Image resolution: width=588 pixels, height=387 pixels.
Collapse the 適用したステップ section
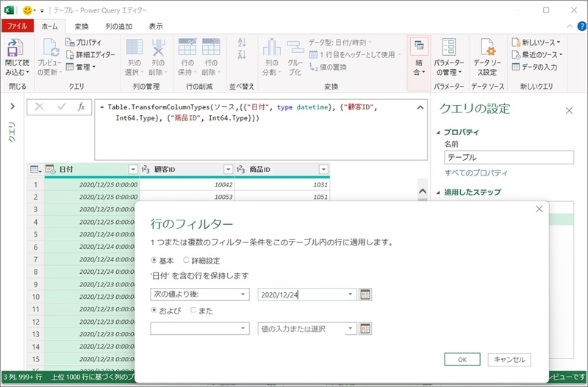438,192
